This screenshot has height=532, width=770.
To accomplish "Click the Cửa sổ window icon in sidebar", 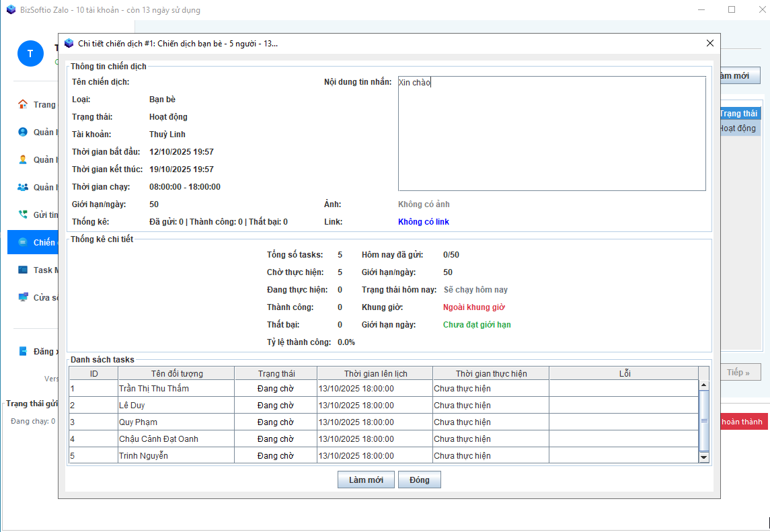I will [23, 297].
